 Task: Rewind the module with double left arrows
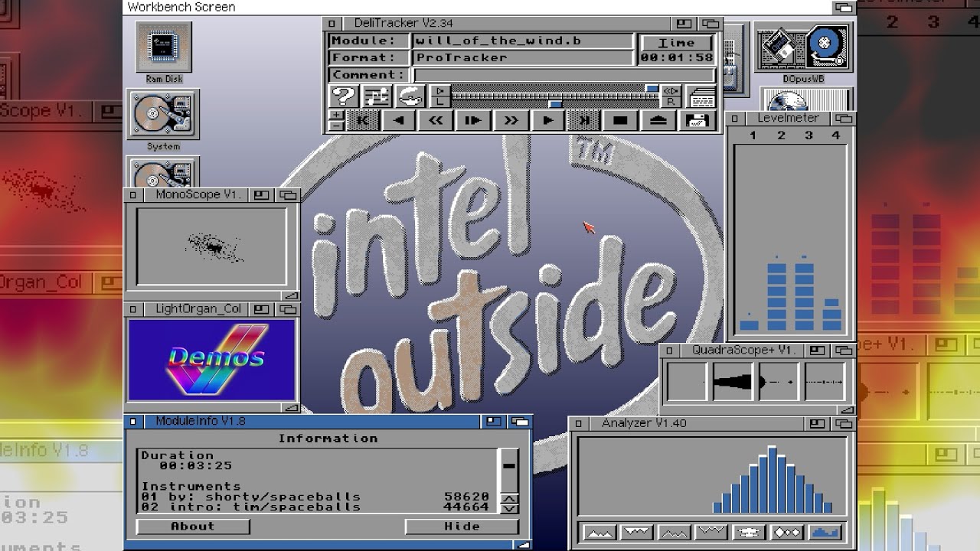click(436, 120)
